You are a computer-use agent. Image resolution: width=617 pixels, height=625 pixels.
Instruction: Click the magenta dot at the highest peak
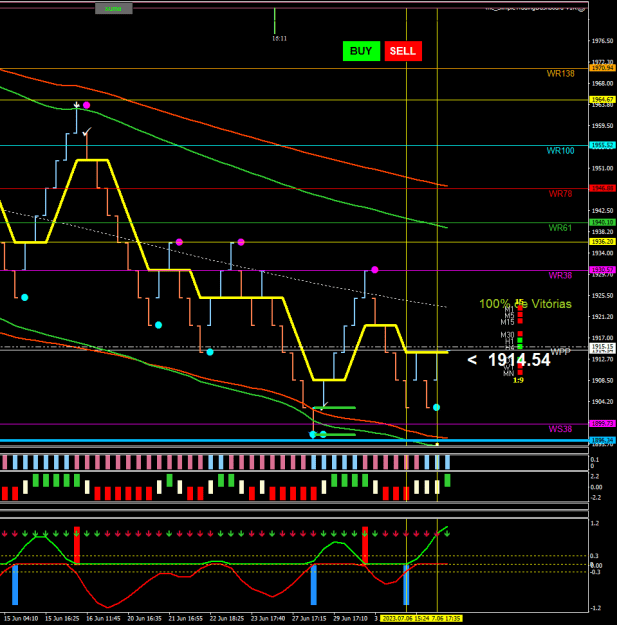[x=86, y=105]
